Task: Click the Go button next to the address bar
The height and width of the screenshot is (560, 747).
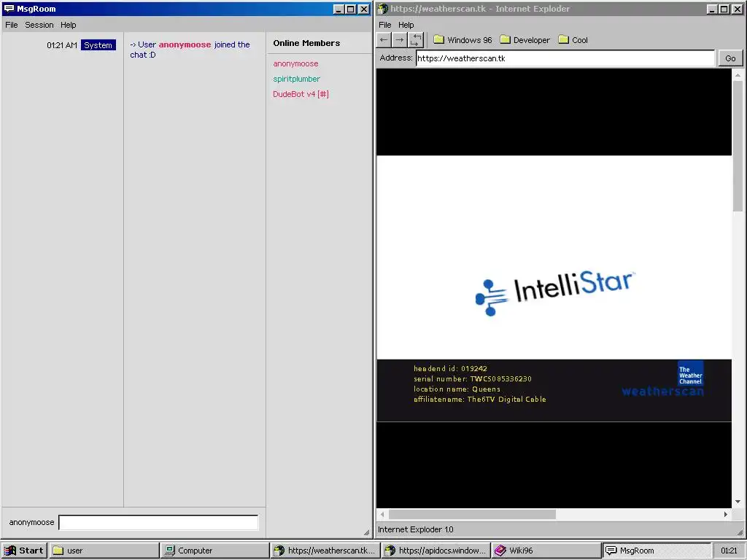Action: (730, 58)
